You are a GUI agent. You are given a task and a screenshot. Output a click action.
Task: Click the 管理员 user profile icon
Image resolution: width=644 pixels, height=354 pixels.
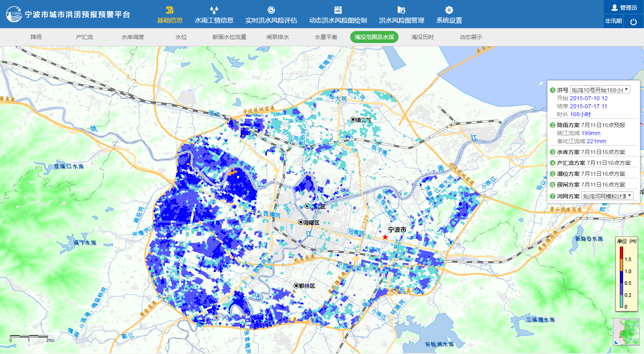point(614,8)
